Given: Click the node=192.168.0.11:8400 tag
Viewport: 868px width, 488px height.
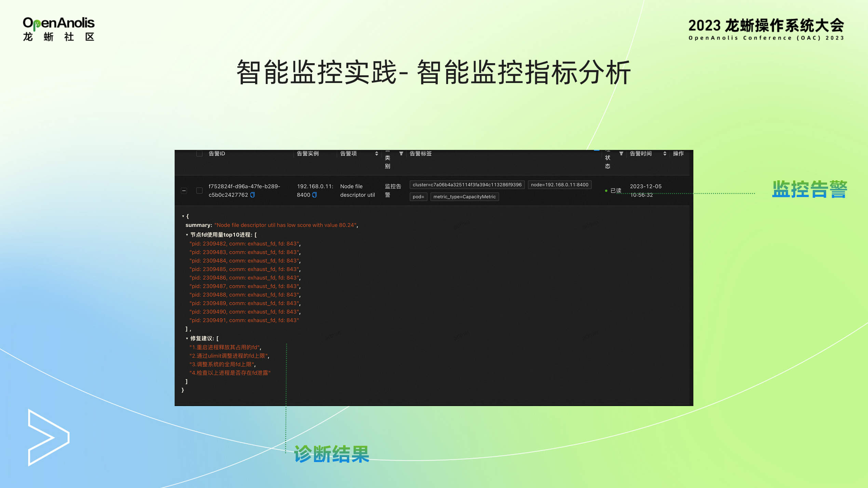Looking at the screenshot, I should 559,185.
